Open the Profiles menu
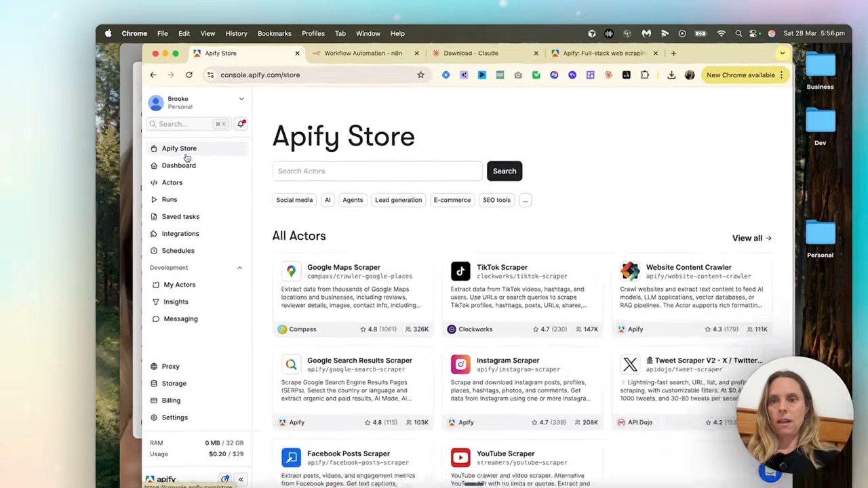The height and width of the screenshot is (488, 868). pos(313,33)
